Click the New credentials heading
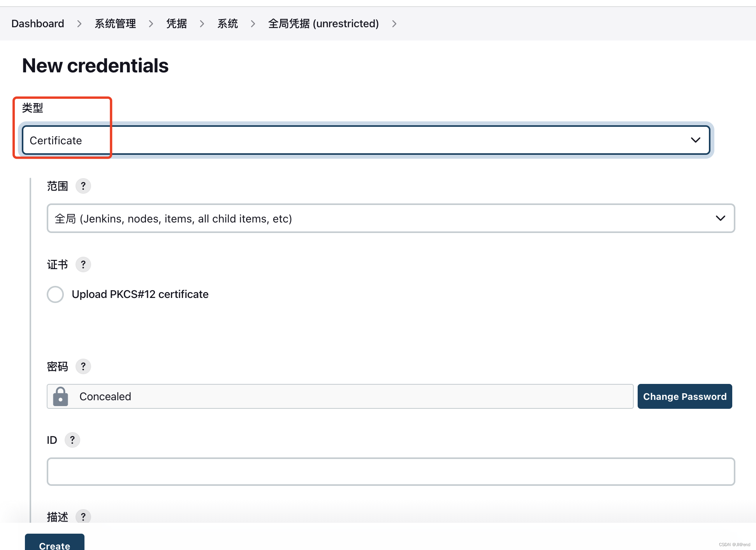This screenshot has height=550, width=756. click(95, 65)
